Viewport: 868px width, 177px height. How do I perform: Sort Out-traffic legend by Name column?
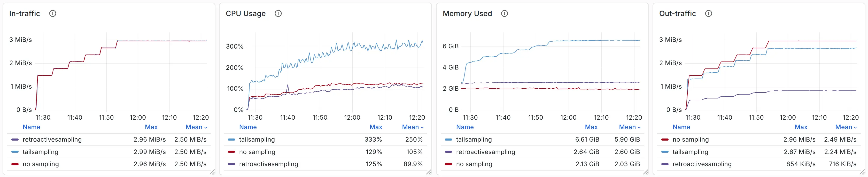681,127
